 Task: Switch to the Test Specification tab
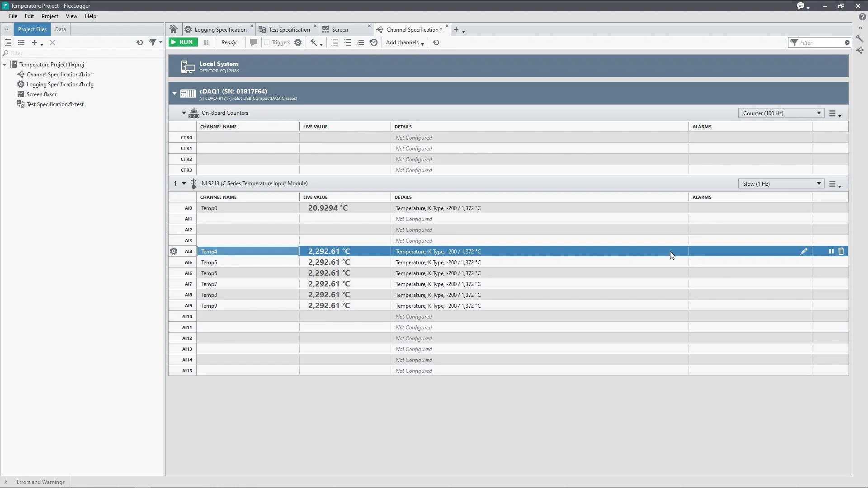(289, 29)
